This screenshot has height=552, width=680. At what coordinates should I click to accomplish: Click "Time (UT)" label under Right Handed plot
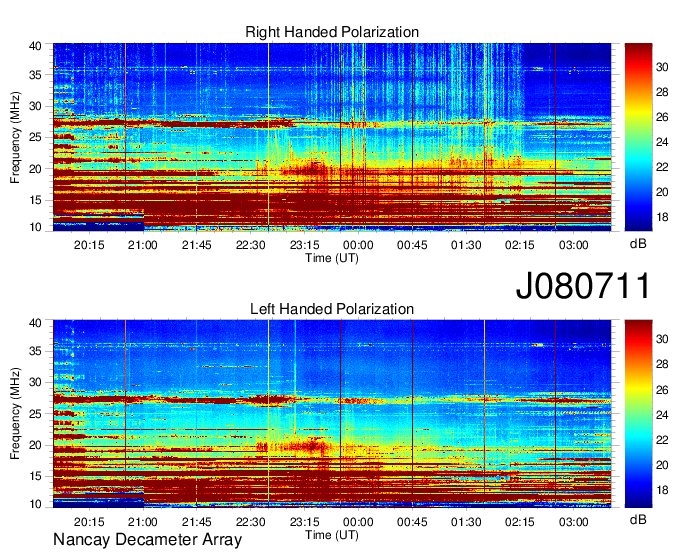(332, 258)
